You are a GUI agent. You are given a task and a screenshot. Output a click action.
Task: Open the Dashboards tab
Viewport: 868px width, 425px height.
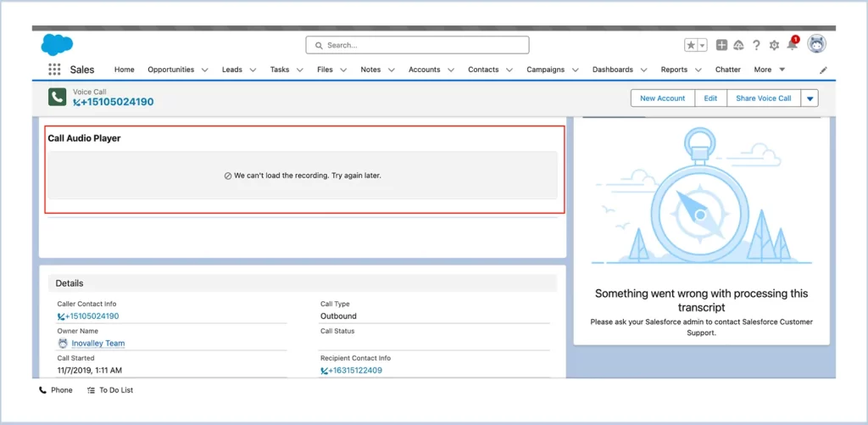pos(613,70)
